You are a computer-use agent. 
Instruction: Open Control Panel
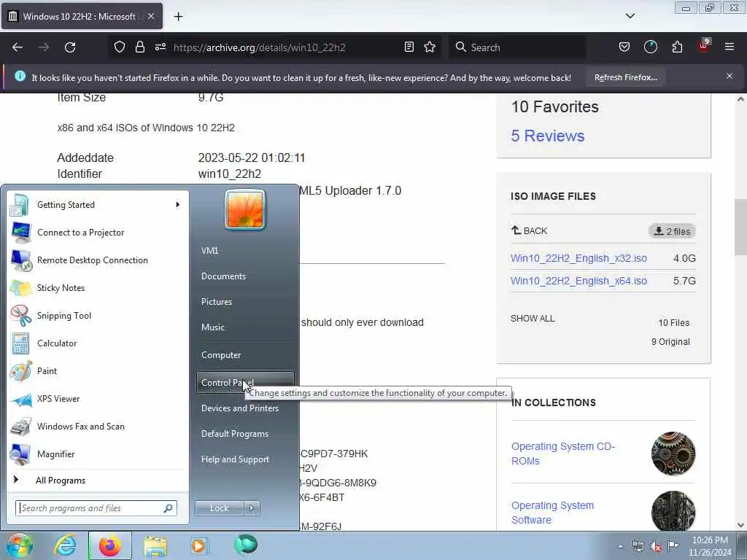click(x=245, y=382)
